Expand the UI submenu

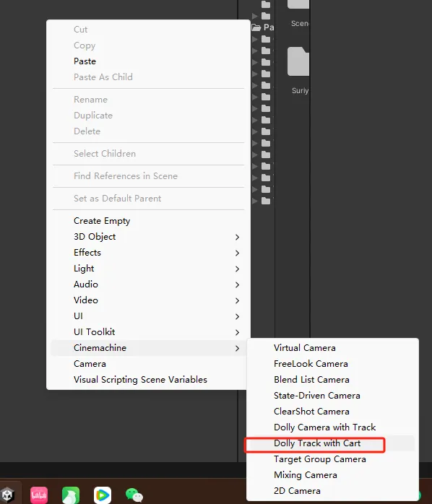148,316
